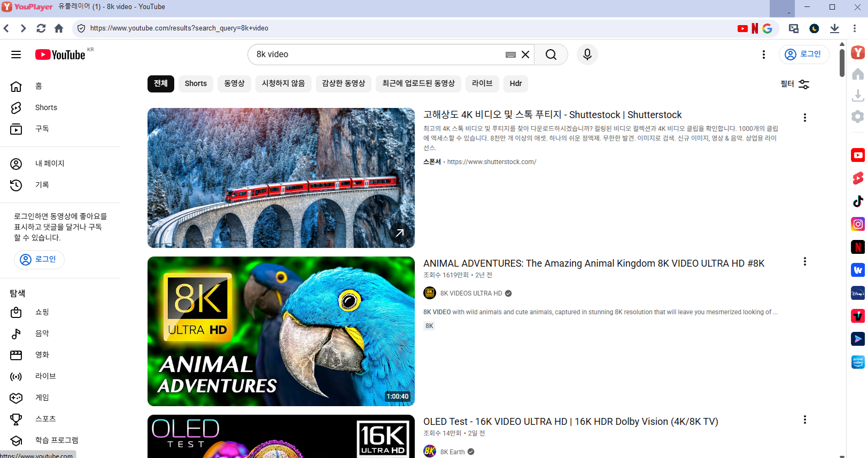Open YouTube hamburger guide menu
Viewport: 868px width, 458px height.
point(16,55)
